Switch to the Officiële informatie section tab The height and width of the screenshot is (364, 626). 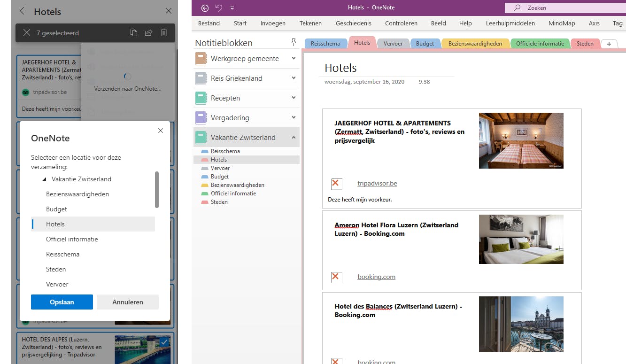[x=540, y=44]
